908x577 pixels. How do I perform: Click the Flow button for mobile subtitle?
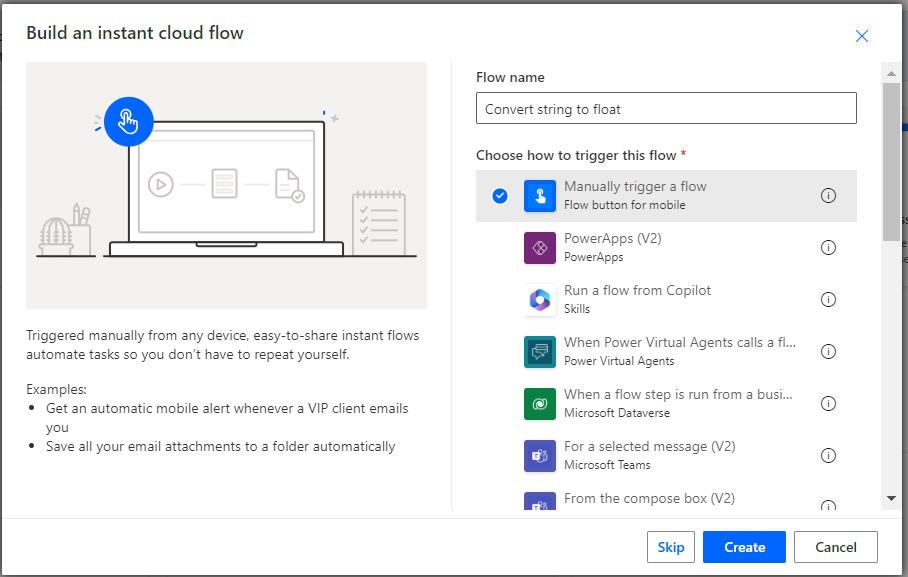click(624, 205)
